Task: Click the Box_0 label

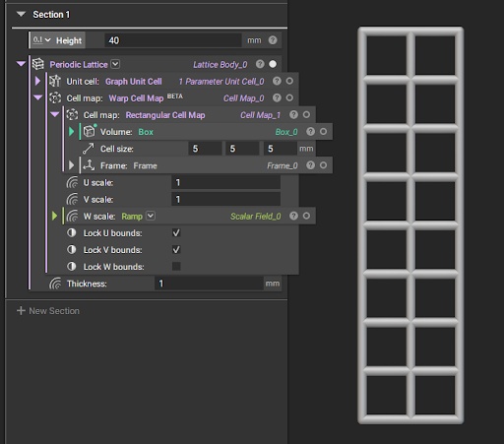Action: (286, 132)
